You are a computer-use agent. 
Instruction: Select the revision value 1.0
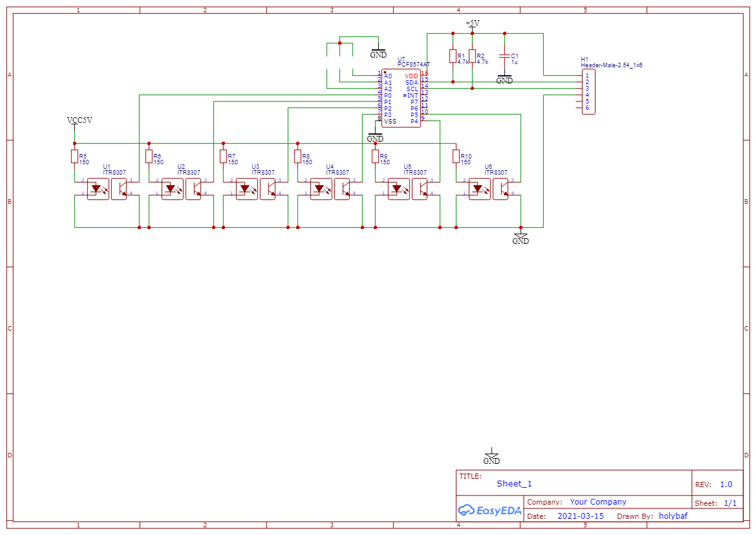(727, 483)
